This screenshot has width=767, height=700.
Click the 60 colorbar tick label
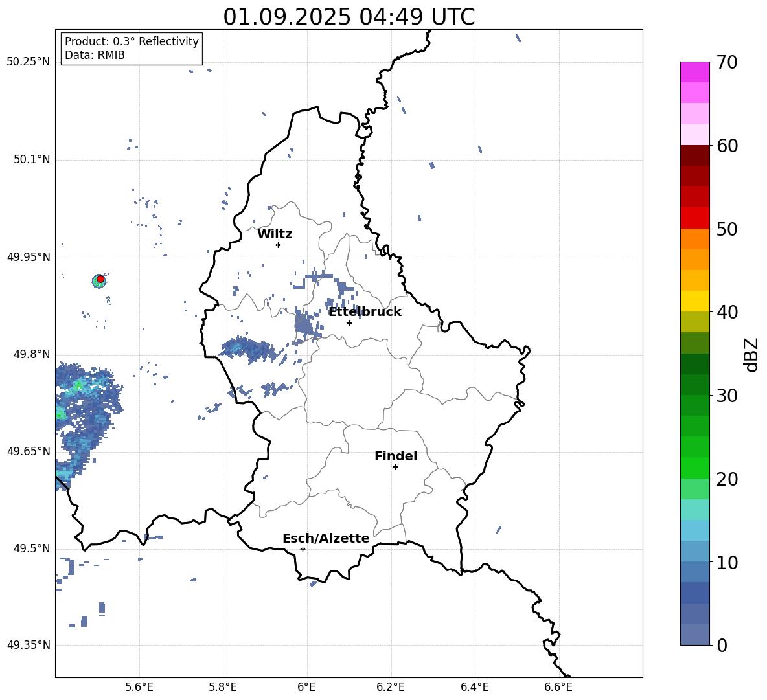727,146
